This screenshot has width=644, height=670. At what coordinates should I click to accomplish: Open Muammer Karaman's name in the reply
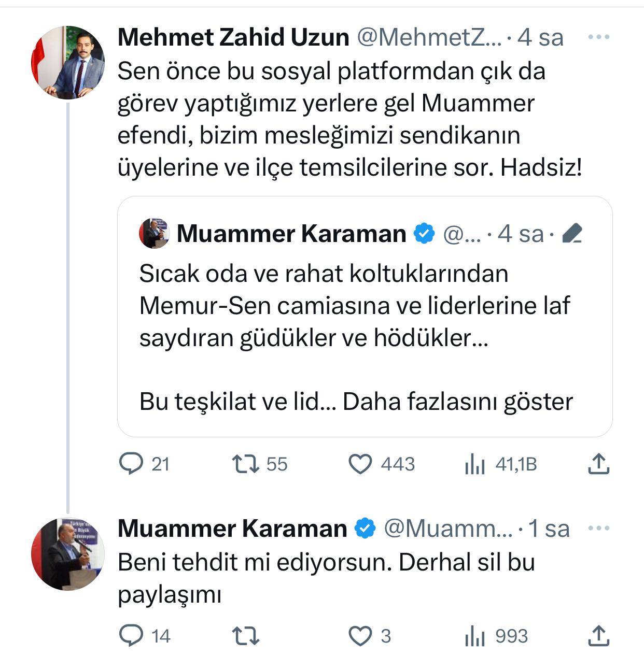click(x=232, y=529)
